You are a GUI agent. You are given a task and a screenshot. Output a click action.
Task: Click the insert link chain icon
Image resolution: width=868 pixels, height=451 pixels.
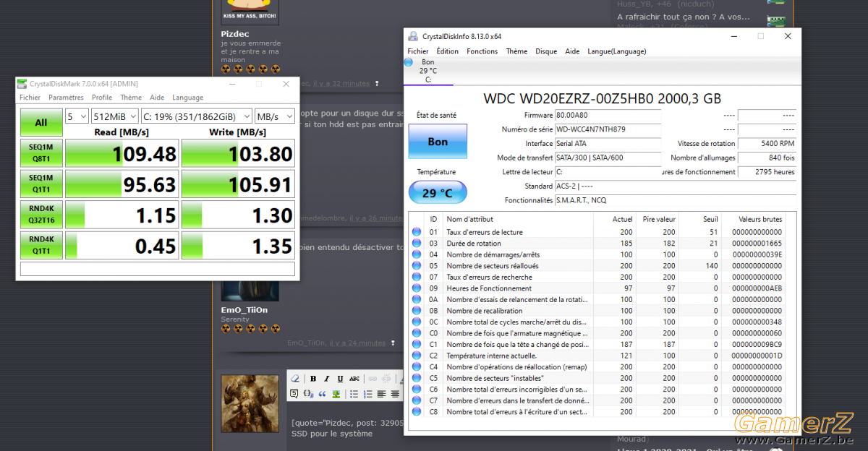373,379
